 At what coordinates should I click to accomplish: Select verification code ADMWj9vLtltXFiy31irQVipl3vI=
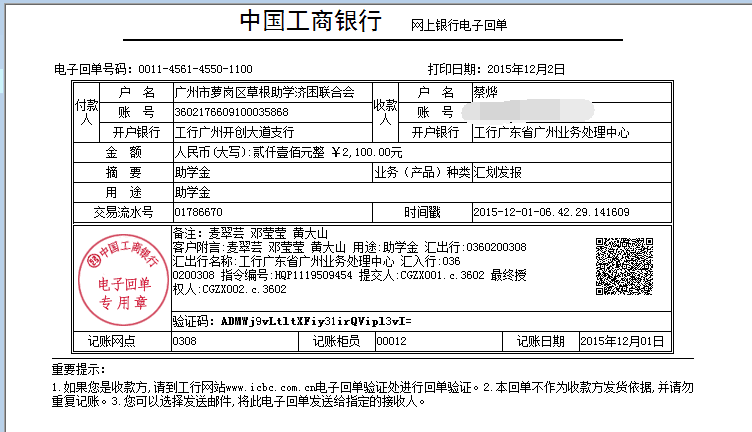tap(316, 321)
